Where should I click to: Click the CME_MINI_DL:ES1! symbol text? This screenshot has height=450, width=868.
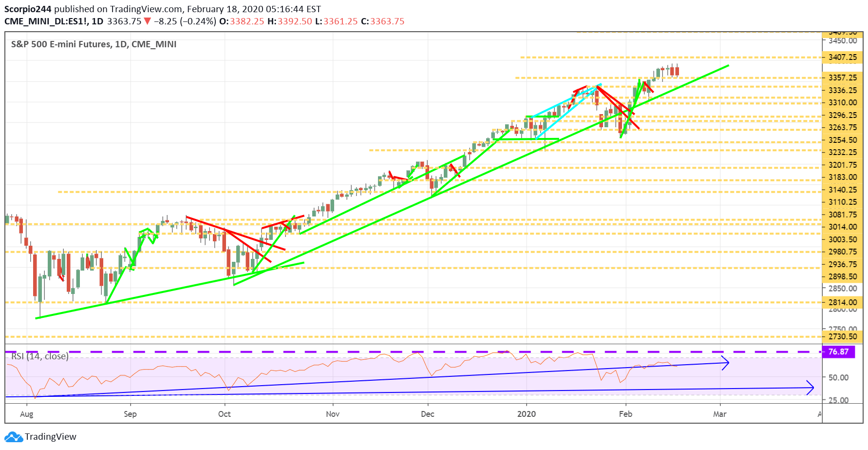(46, 21)
